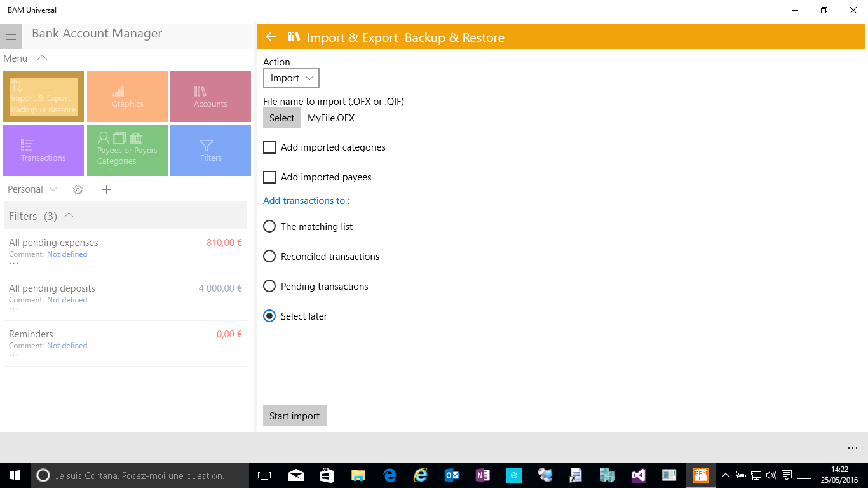Choose Pending transactions radio option

pyautogui.click(x=269, y=286)
